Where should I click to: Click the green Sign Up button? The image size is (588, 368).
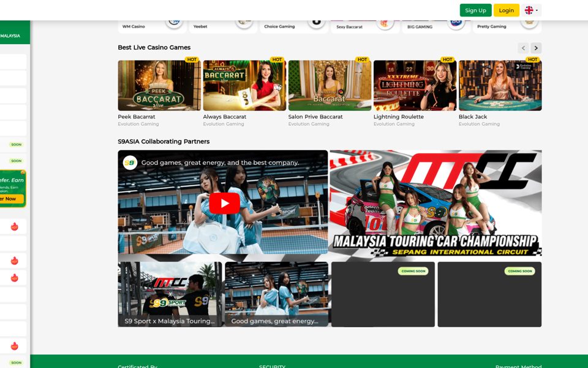[475, 10]
